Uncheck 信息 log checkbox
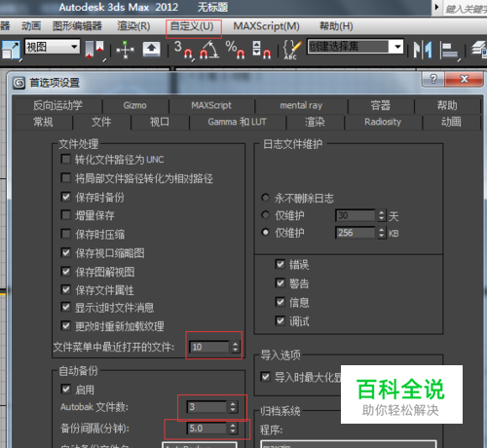The image size is (487, 448). click(x=280, y=302)
